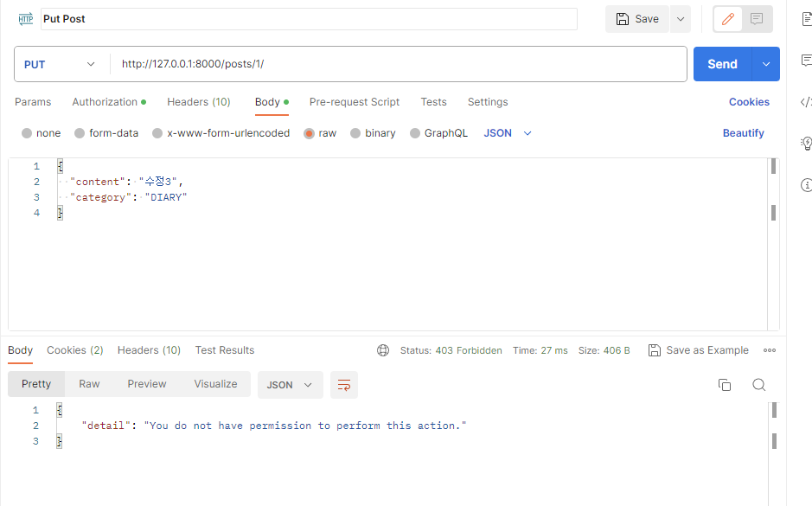The height and width of the screenshot is (506, 812).
Task: Click the HTTP request type icon
Action: pos(25,19)
